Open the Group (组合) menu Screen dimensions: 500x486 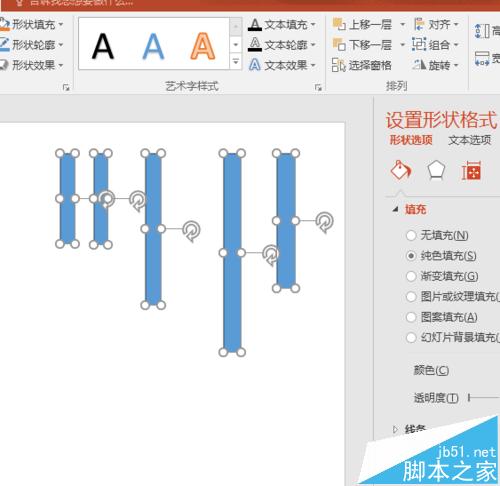pyautogui.click(x=435, y=44)
